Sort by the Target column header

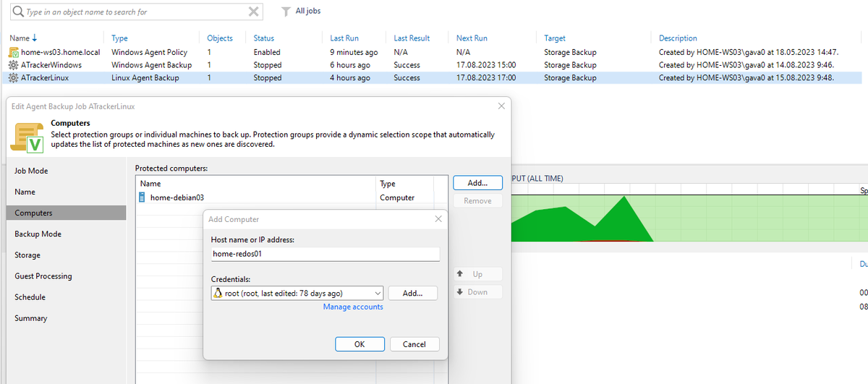tap(555, 38)
